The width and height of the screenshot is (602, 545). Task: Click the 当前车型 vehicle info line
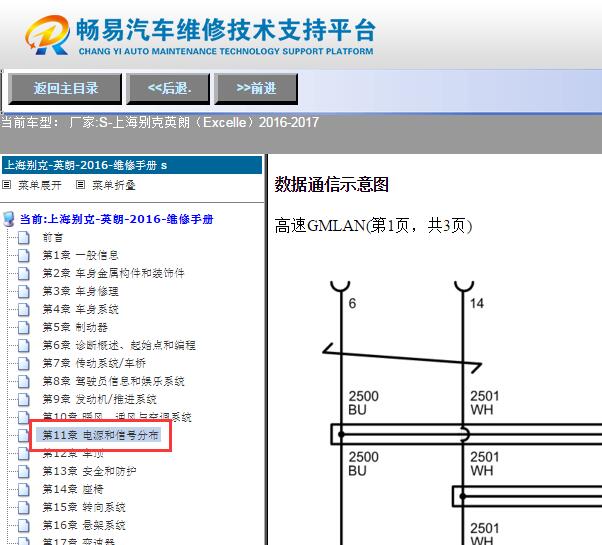160,122
